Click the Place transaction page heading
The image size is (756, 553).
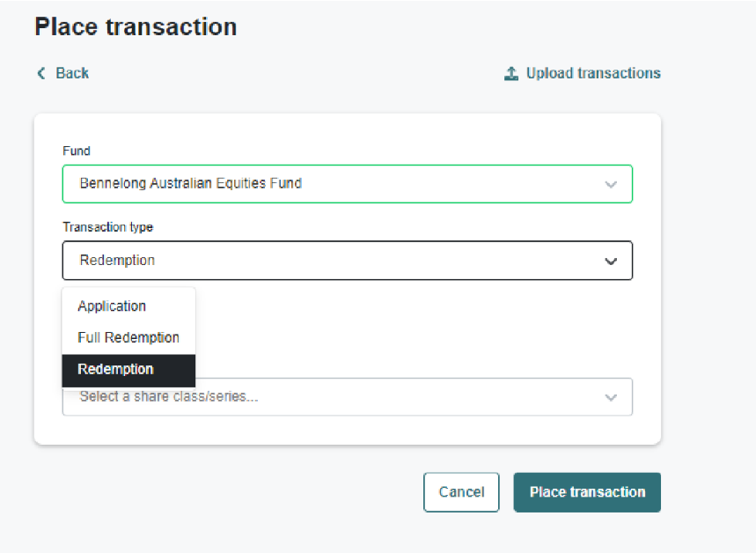click(136, 26)
